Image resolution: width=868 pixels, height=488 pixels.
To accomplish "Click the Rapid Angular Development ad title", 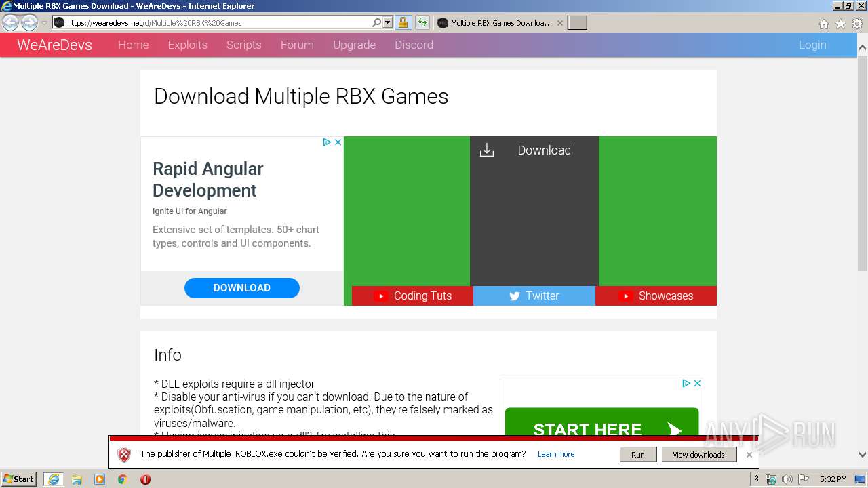I will pyautogui.click(x=208, y=180).
